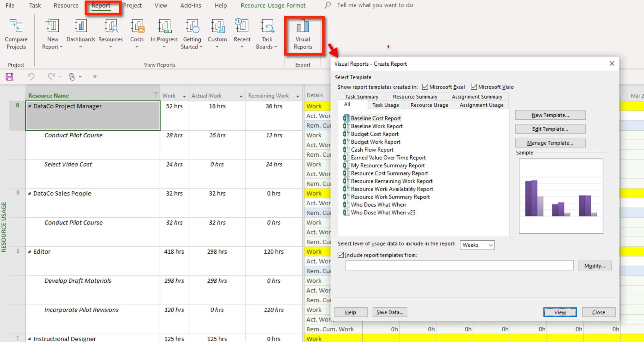Screen dimensions: 644x342
Task: Collapse the DataCo Project Manager row
Action: (x=29, y=106)
